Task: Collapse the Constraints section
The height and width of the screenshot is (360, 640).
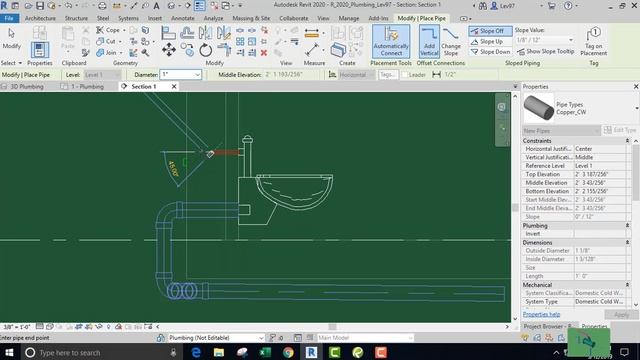Action: pyautogui.click(x=627, y=140)
